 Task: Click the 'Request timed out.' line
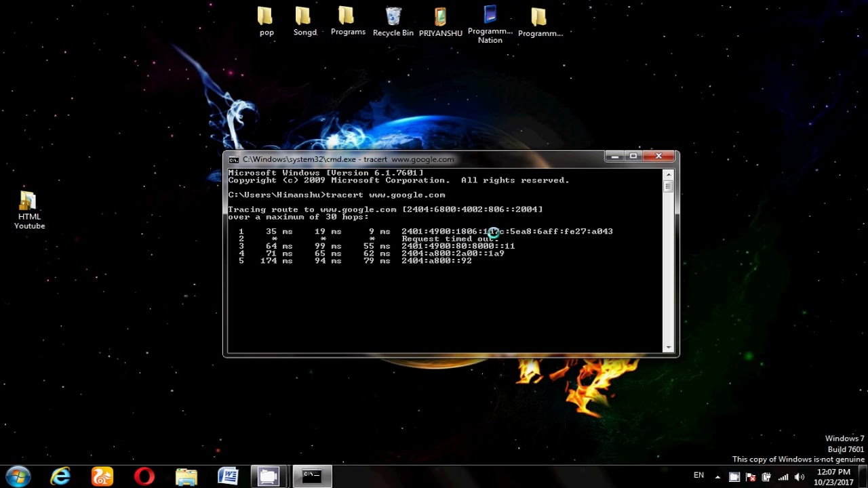[450, 239]
